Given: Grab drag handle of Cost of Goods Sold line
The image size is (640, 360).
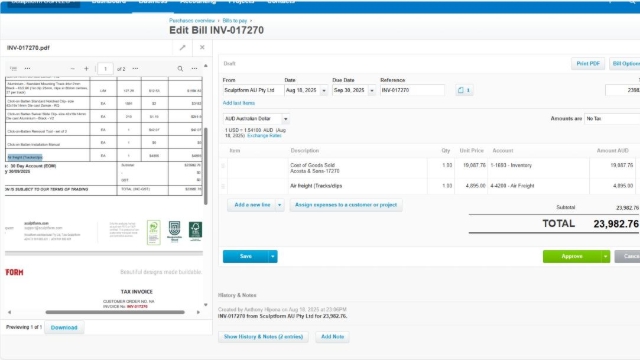Looking at the screenshot, I should tap(223, 166).
